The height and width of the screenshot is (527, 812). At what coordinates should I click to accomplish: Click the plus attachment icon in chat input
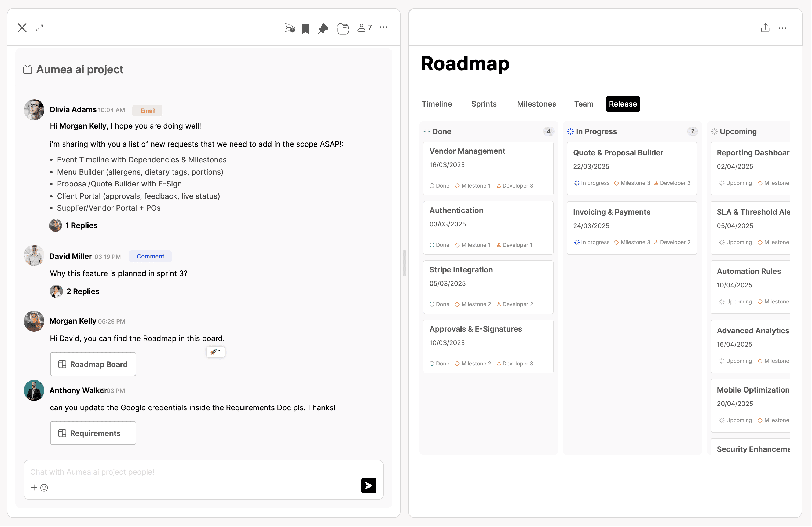click(34, 488)
